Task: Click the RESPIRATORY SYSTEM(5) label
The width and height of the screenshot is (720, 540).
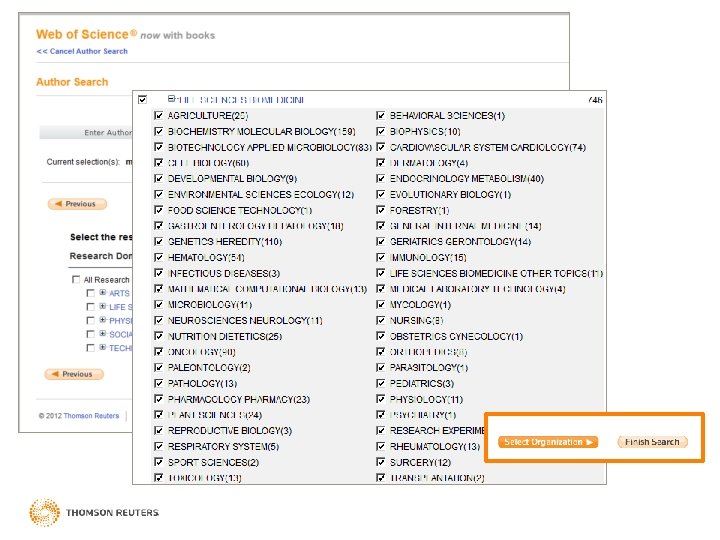Action: (x=223, y=446)
